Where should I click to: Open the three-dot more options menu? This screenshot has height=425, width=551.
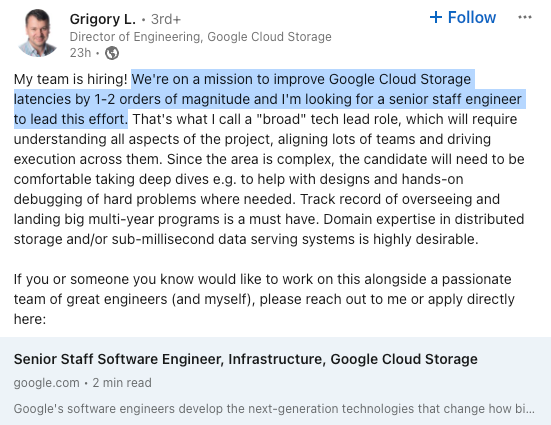(525, 17)
